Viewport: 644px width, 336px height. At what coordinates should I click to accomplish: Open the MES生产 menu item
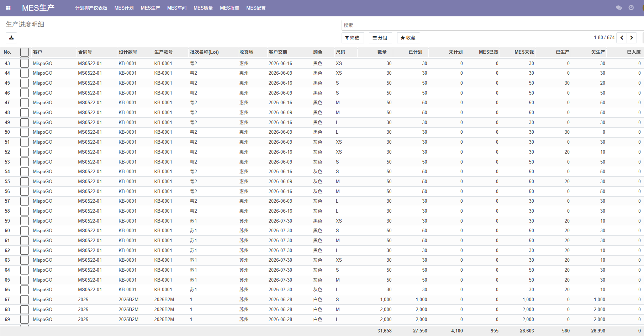151,8
